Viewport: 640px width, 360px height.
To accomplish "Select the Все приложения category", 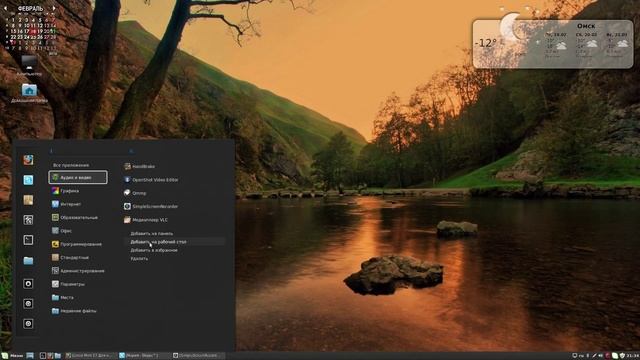I will [71, 165].
